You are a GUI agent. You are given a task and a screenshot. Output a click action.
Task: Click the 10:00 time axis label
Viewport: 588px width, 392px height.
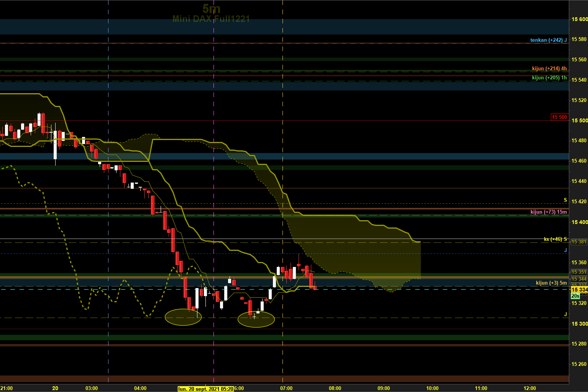pyautogui.click(x=432, y=388)
